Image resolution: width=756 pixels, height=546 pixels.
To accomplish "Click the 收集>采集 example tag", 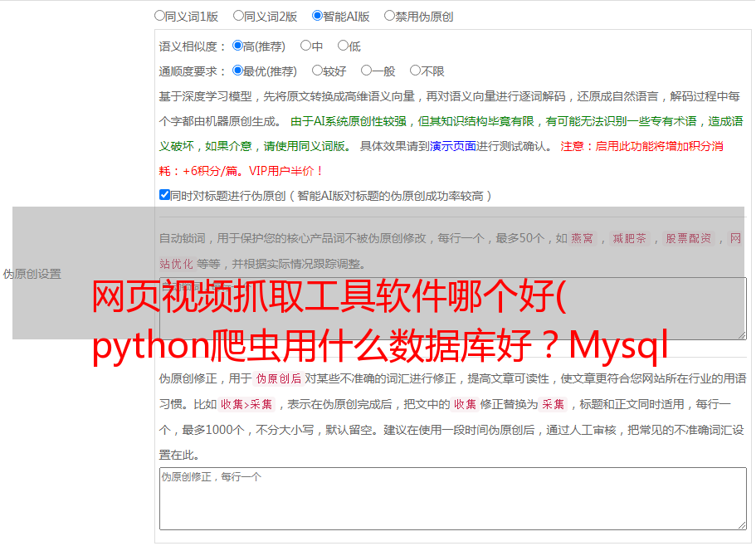I will click(x=246, y=404).
